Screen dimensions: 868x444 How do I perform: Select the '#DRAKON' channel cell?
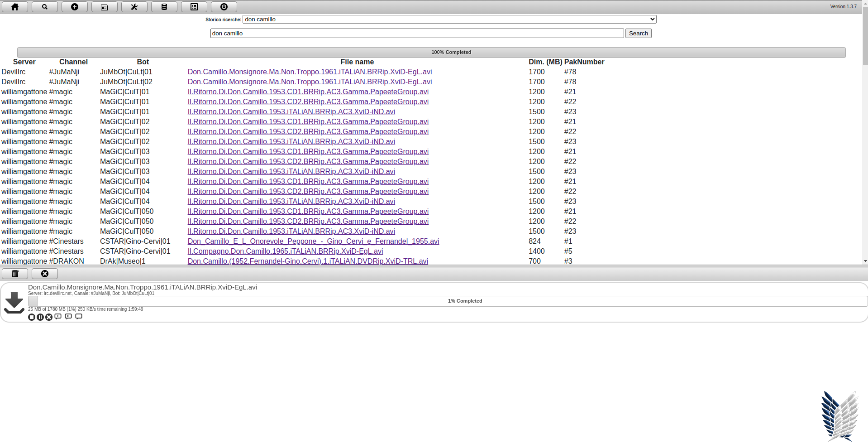tap(67, 261)
